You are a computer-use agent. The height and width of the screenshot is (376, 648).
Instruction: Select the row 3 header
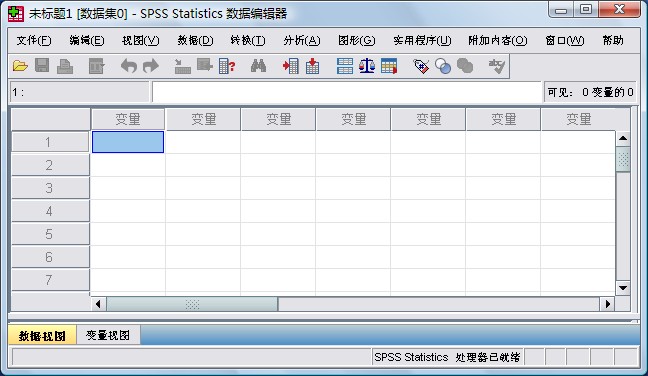coord(50,188)
